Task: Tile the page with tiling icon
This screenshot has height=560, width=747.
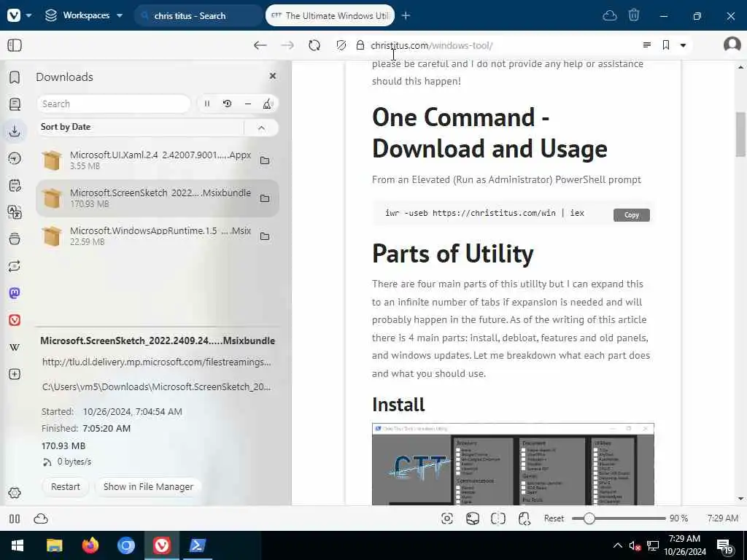Action: click(498, 518)
